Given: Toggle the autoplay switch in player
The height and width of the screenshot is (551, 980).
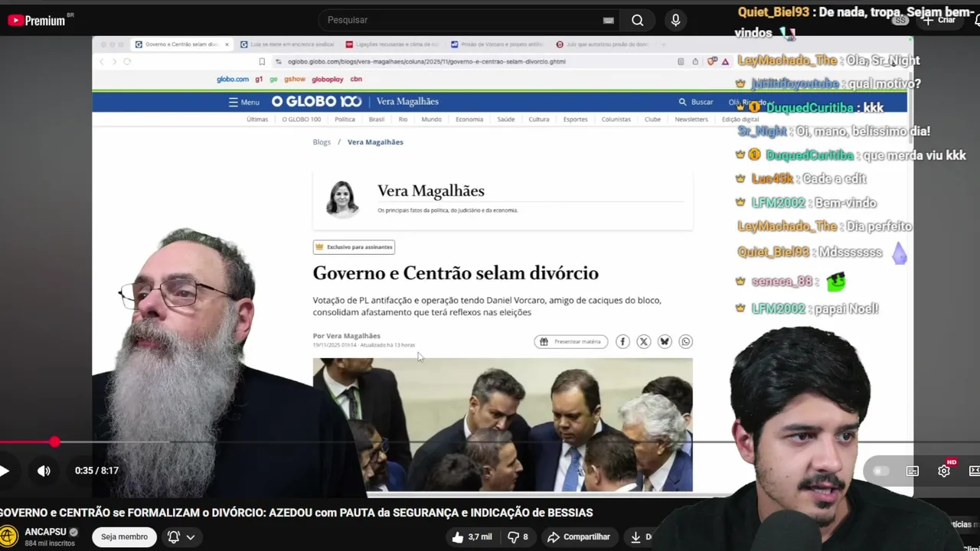Looking at the screenshot, I should click(x=880, y=471).
